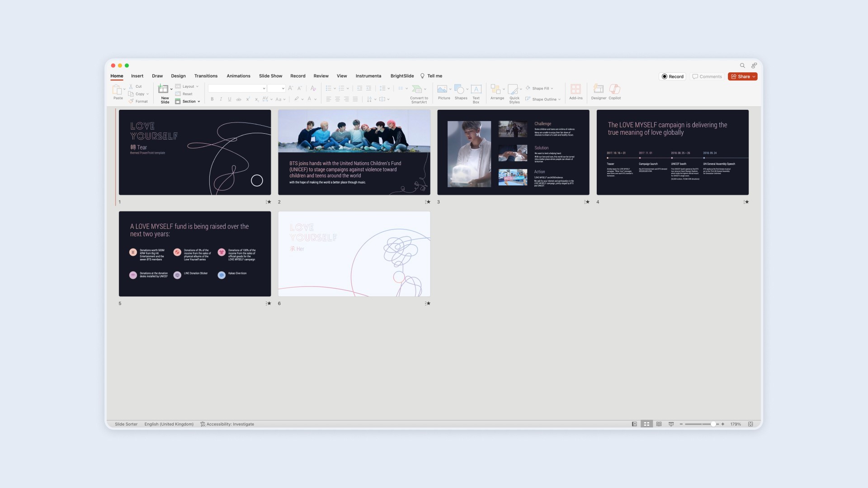Click Convert to SmartArt icon
The width and height of the screenshot is (868, 488).
[417, 89]
